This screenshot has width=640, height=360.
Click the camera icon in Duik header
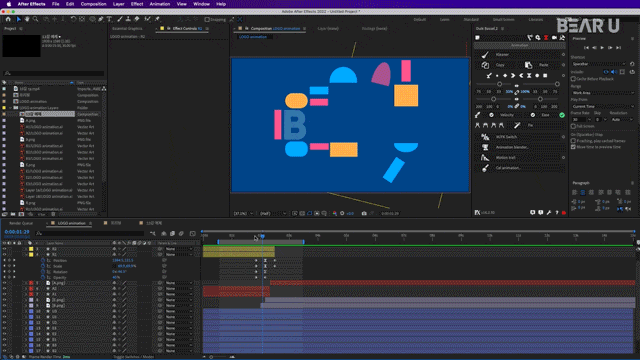(x=554, y=38)
